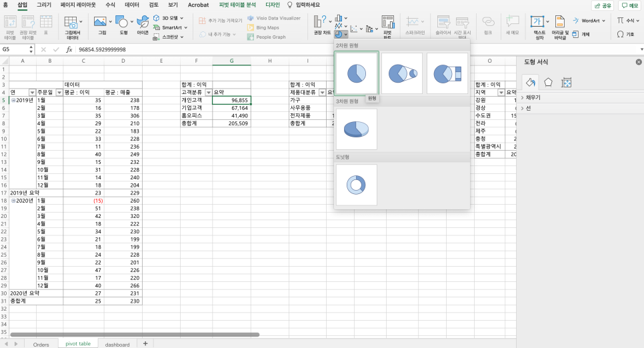Switch to the 홈 tab
Image resolution: width=644 pixels, height=348 pixels.
[5, 5]
